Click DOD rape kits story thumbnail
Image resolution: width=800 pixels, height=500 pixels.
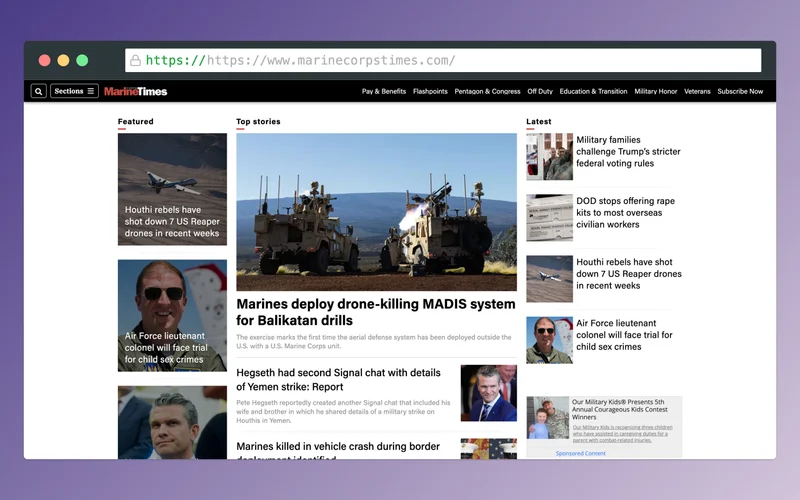549,218
